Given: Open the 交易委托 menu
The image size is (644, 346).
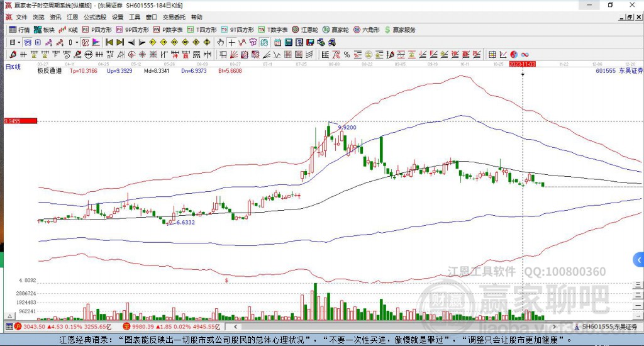Looking at the screenshot, I should (174, 17).
